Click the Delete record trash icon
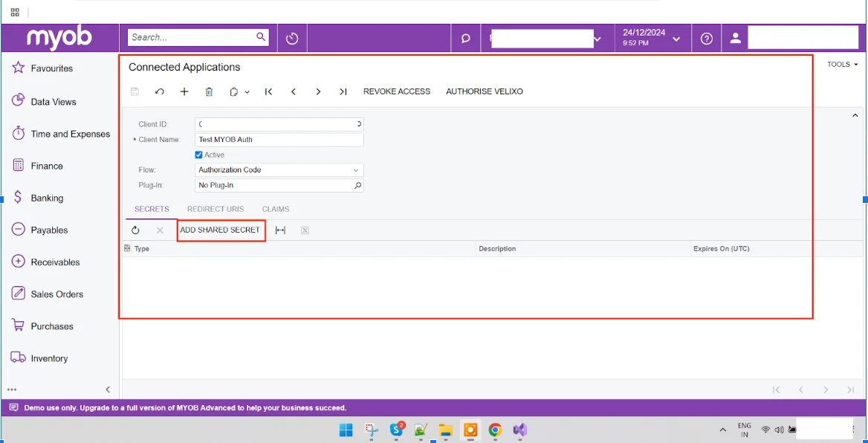This screenshot has height=443, width=868. 209,91
